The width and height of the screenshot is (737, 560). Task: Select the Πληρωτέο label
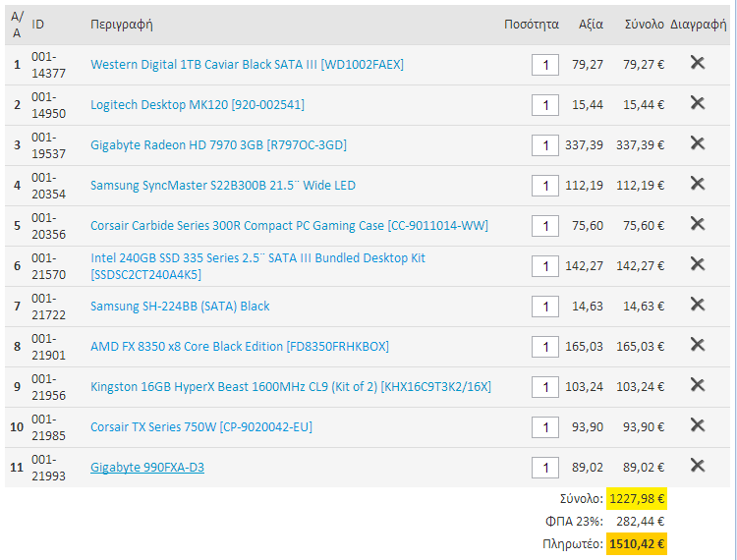(x=573, y=544)
